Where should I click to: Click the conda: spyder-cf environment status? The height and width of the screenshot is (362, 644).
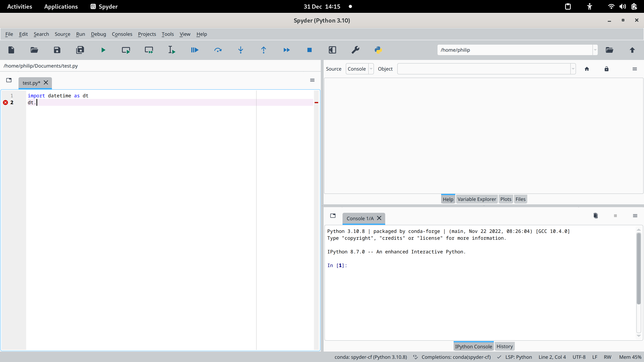[371, 357]
